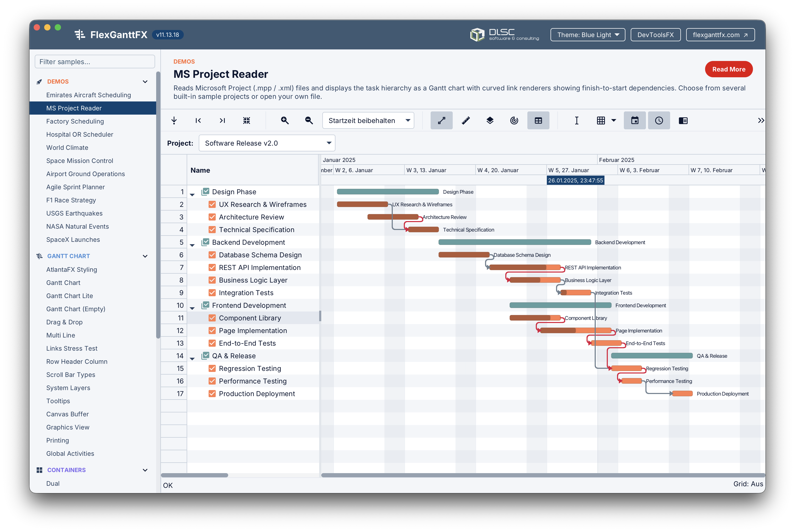Jump to latest with the last-bar icon

pyautogui.click(x=223, y=120)
